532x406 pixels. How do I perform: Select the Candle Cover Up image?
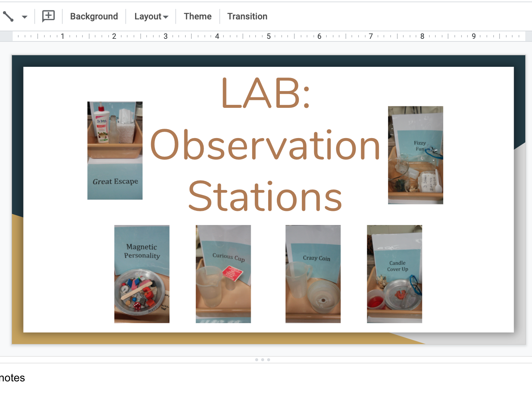(x=394, y=274)
